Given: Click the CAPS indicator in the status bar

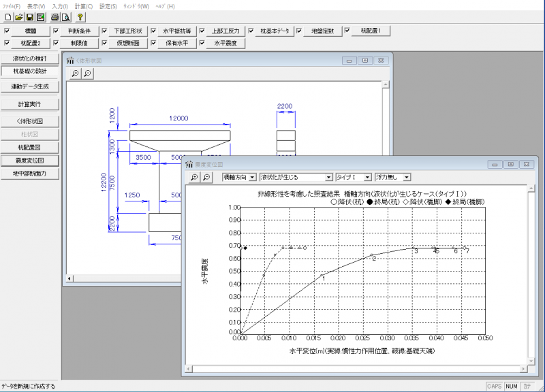Looking at the screenshot, I should pos(495,386).
